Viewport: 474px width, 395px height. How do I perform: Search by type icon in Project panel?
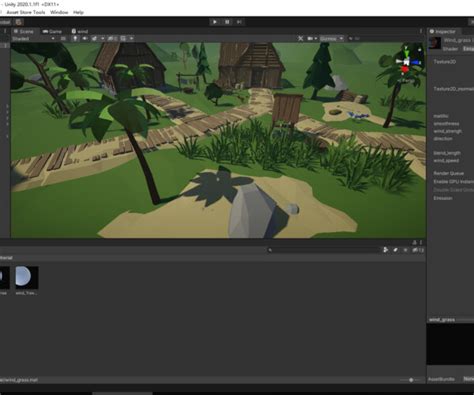click(386, 250)
